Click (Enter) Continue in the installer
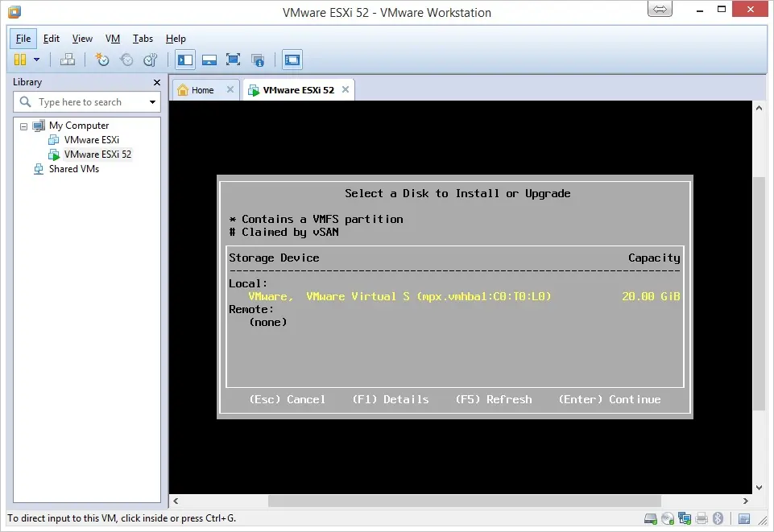Screen dimensions: 774x532 pyautogui.click(x=610, y=399)
